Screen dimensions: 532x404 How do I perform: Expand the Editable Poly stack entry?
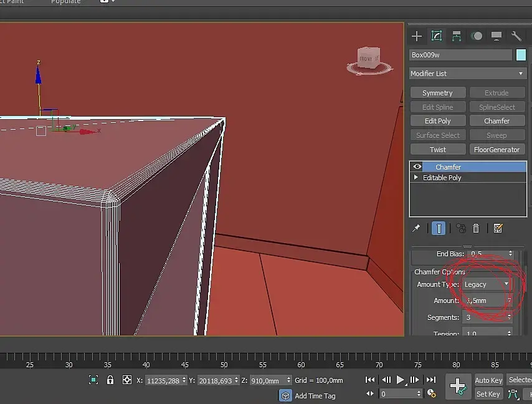click(x=416, y=178)
